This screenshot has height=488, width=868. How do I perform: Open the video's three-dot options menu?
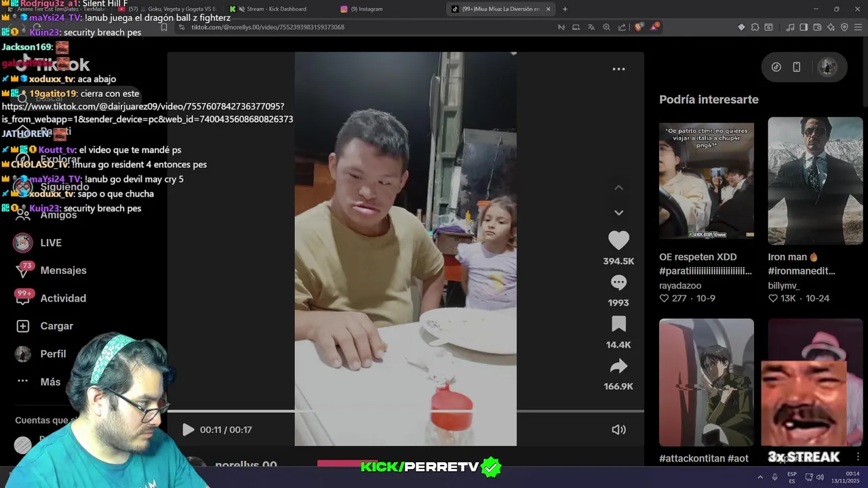point(618,69)
